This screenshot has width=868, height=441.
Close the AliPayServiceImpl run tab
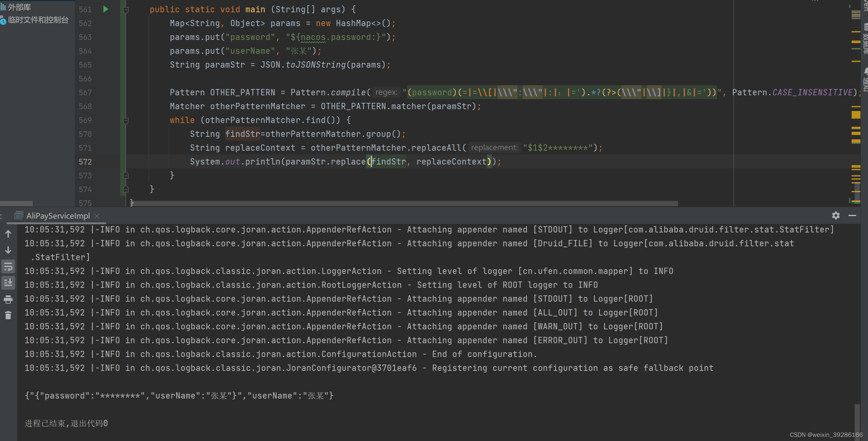point(97,216)
